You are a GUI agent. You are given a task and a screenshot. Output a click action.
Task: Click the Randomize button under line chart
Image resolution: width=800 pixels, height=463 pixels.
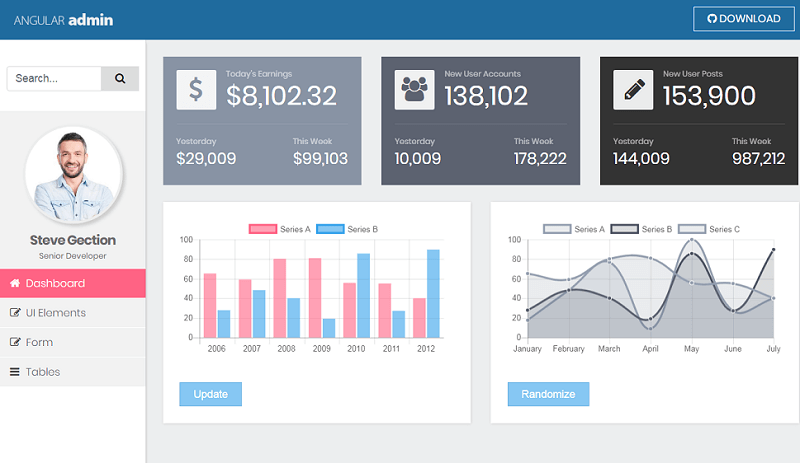click(548, 394)
